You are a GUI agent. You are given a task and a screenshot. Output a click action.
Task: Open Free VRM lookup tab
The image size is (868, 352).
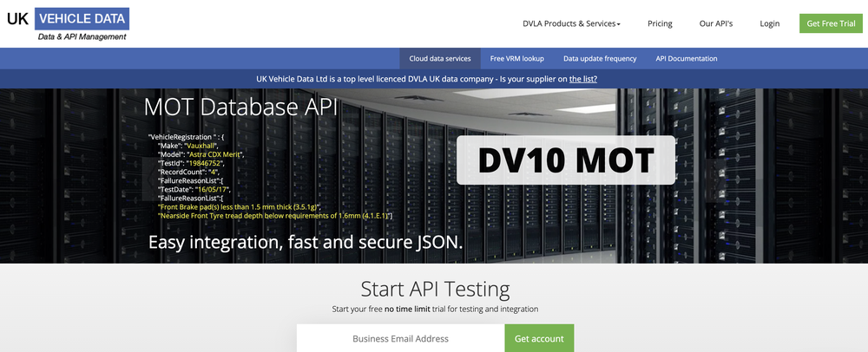pyautogui.click(x=517, y=59)
